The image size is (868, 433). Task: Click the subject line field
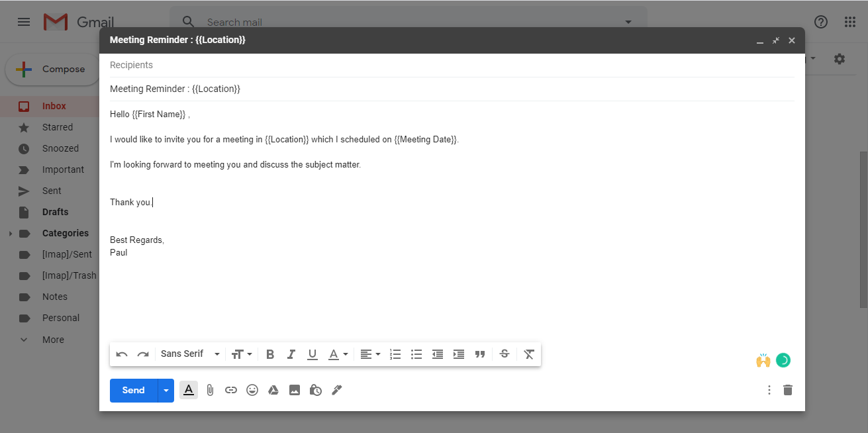pos(452,89)
